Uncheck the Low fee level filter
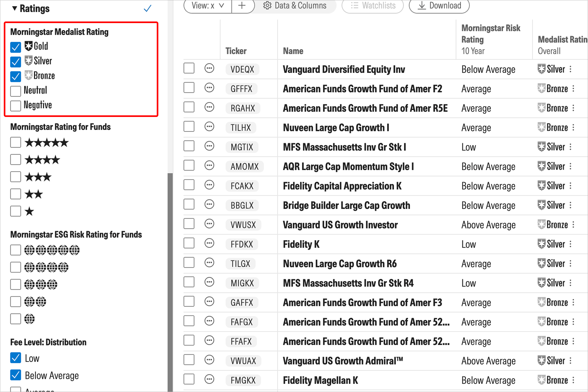Image resolution: width=588 pixels, height=392 pixels. point(16,358)
